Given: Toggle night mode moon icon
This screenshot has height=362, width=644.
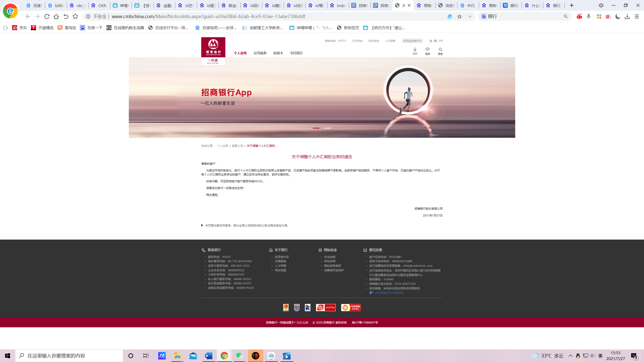Looking at the screenshot, I should point(618,17).
